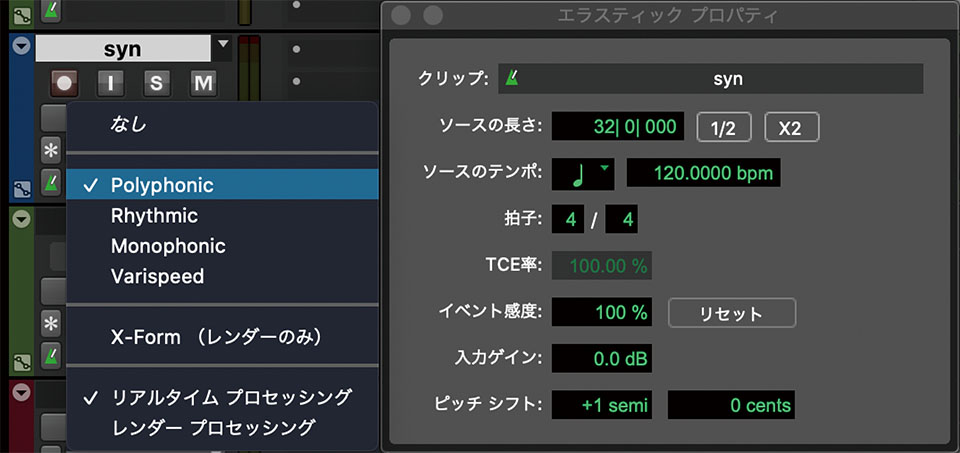Edit the 入力ゲイン 0.0 dB field

point(602,359)
